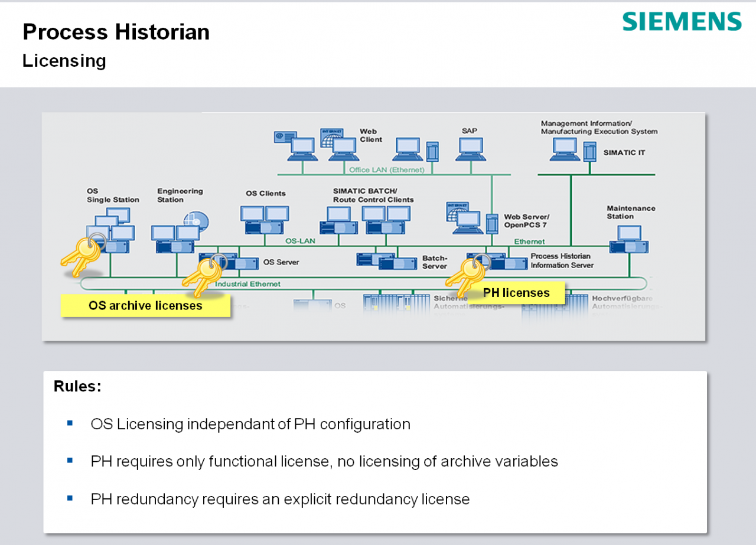Click the OS archive licenses yellow label
The height and width of the screenshot is (545, 756).
point(145,306)
